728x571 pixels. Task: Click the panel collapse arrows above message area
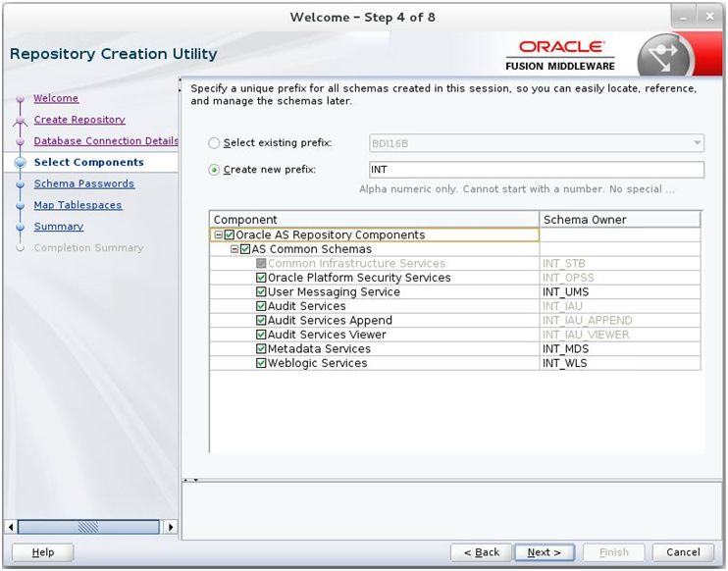point(190,480)
